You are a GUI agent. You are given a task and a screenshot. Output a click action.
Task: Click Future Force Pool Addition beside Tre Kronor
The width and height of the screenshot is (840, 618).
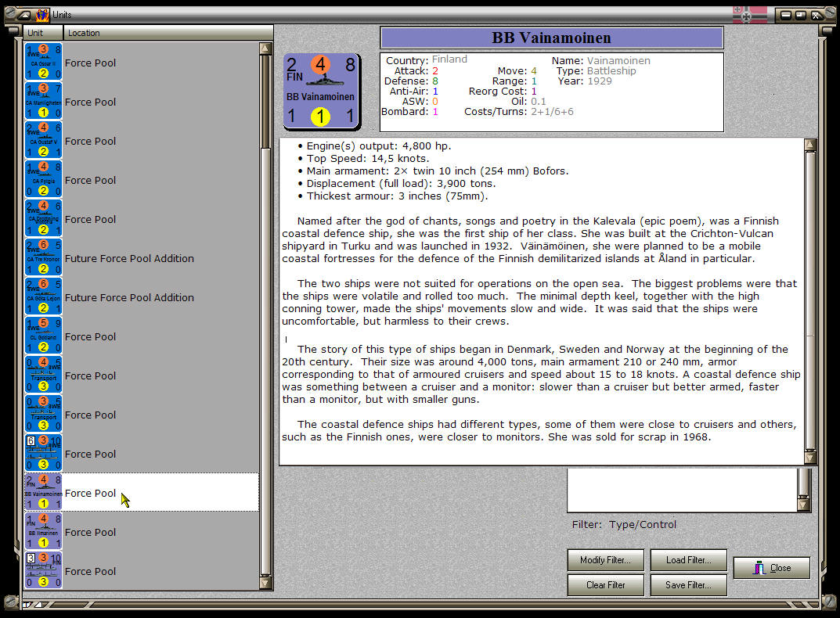pyautogui.click(x=129, y=258)
